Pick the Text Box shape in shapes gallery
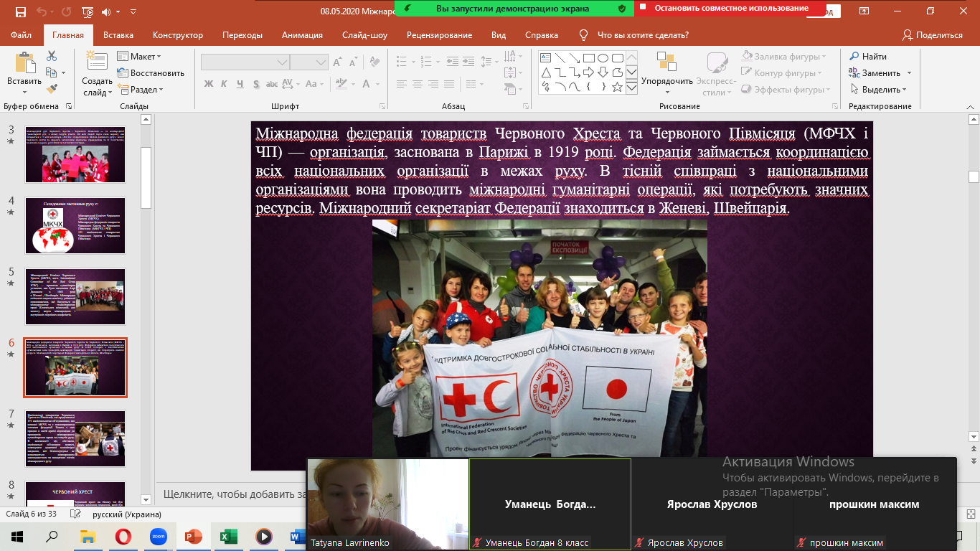Image resolution: width=980 pixels, height=551 pixels. (x=545, y=58)
